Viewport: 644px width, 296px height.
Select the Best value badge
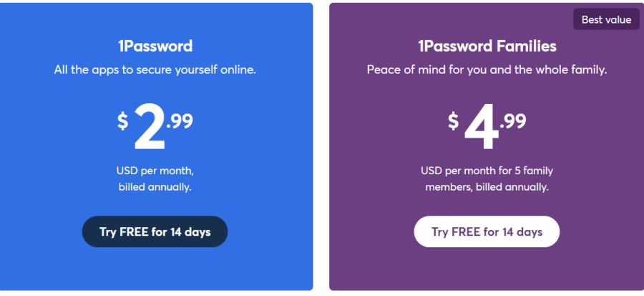pyautogui.click(x=606, y=19)
